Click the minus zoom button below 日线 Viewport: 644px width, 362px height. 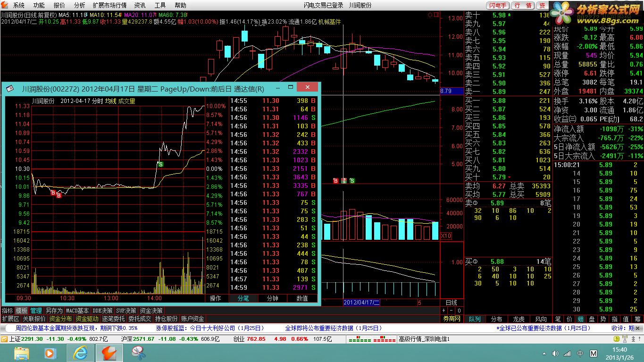[452, 311]
